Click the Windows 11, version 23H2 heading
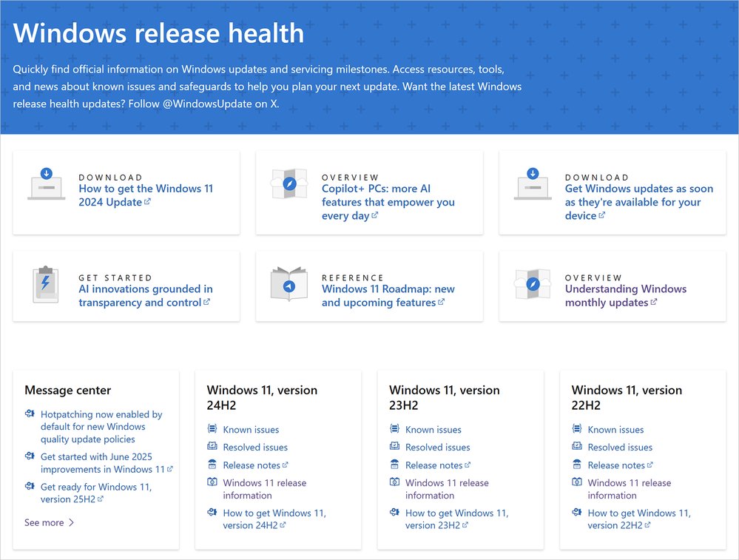The image size is (739, 560). pos(445,397)
